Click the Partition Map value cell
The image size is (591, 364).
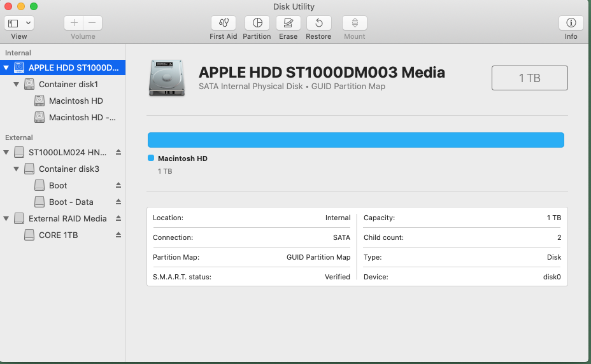[x=318, y=257]
